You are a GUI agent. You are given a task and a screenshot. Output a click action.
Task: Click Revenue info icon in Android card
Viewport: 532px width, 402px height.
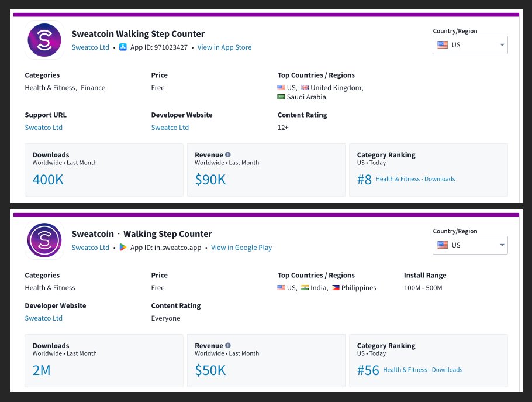(228, 346)
